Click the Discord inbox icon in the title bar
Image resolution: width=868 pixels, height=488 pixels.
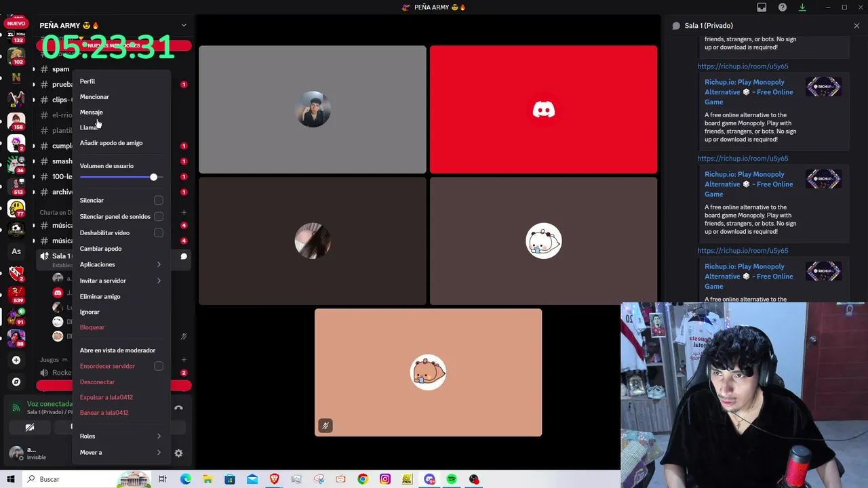coord(762,7)
